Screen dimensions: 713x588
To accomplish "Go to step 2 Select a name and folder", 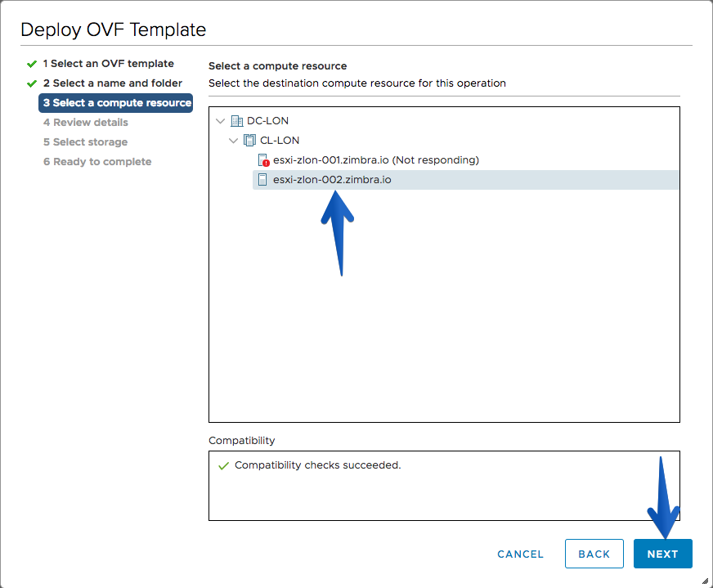I will pos(113,83).
